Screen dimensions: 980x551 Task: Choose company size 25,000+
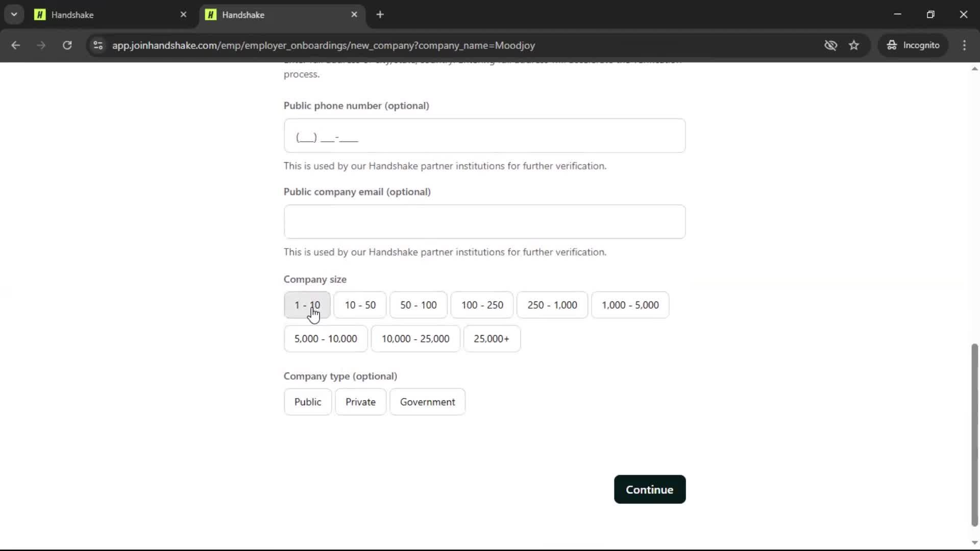[492, 339]
